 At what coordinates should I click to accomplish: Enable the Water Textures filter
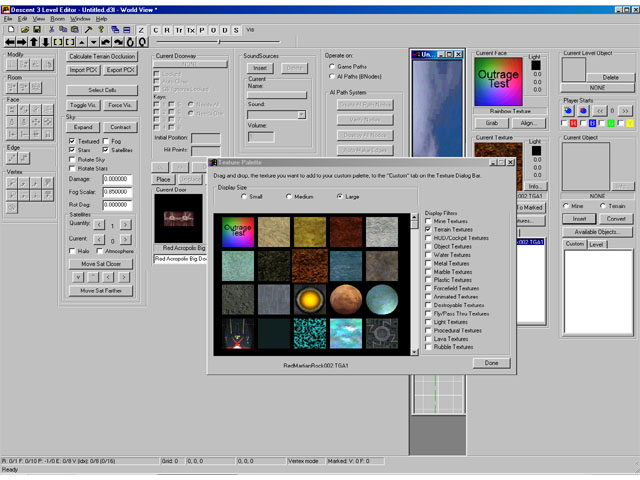tap(428, 255)
